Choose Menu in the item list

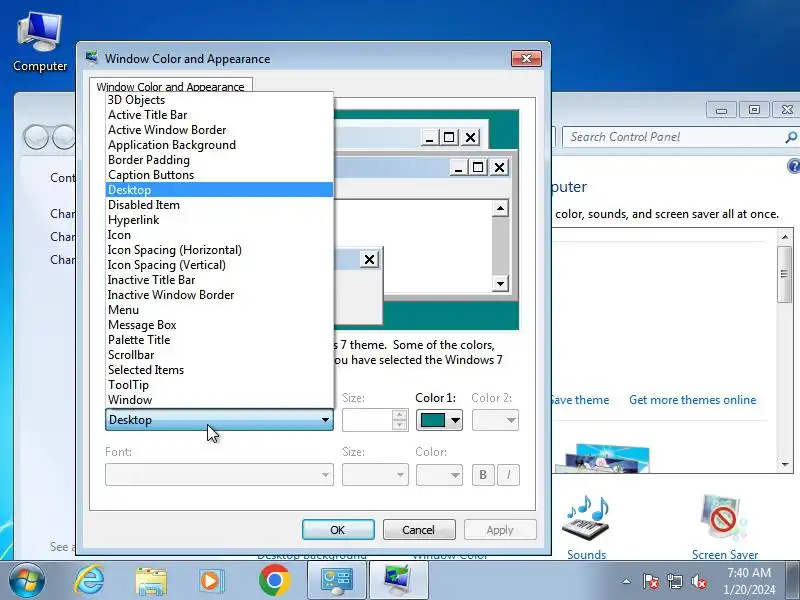[x=219, y=310]
